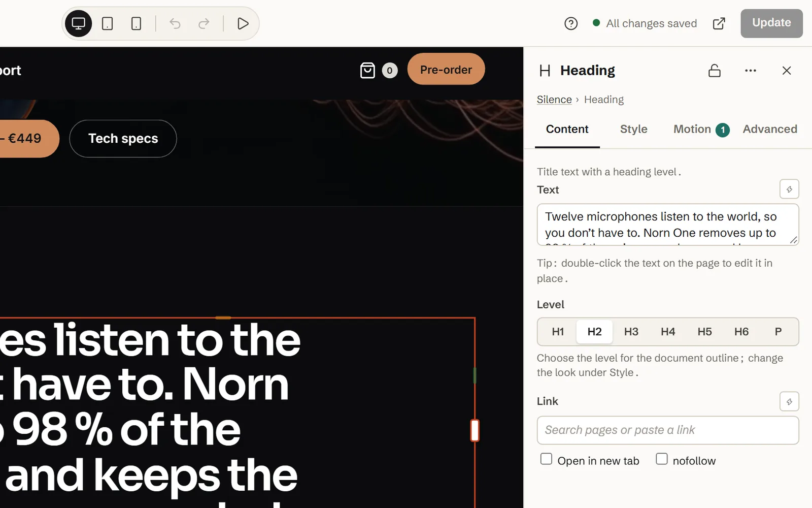812x508 pixels.
Task: Click the shopping cart icon on canvas
Action: 367,70
